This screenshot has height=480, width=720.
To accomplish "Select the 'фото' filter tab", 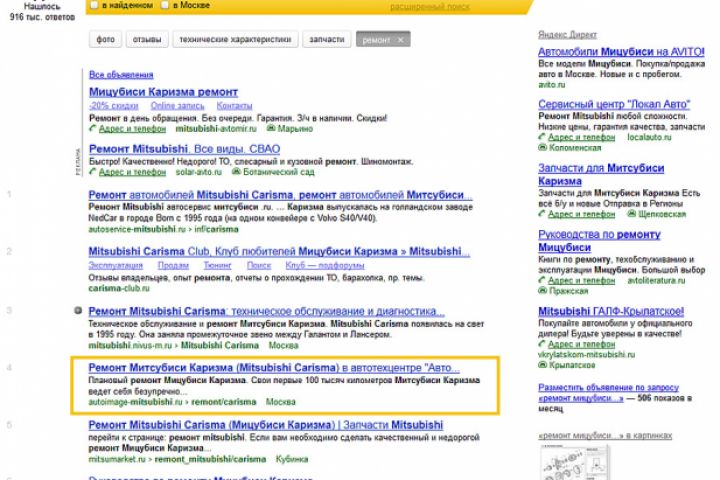I will [x=105, y=40].
